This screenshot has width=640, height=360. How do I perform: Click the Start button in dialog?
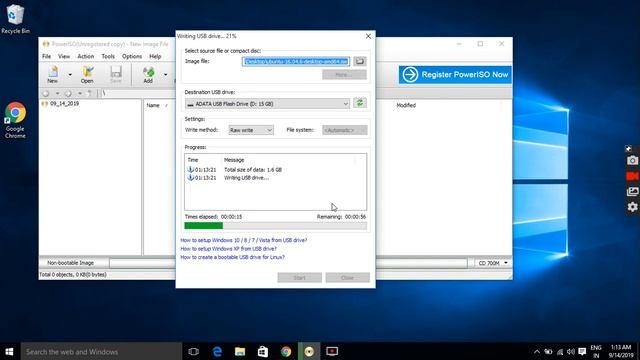tap(299, 278)
